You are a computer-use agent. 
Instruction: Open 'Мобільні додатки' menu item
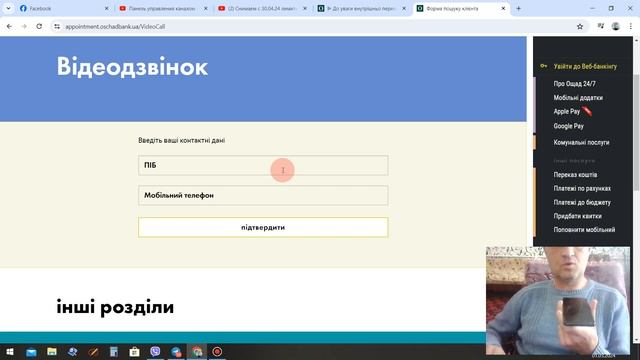click(578, 98)
